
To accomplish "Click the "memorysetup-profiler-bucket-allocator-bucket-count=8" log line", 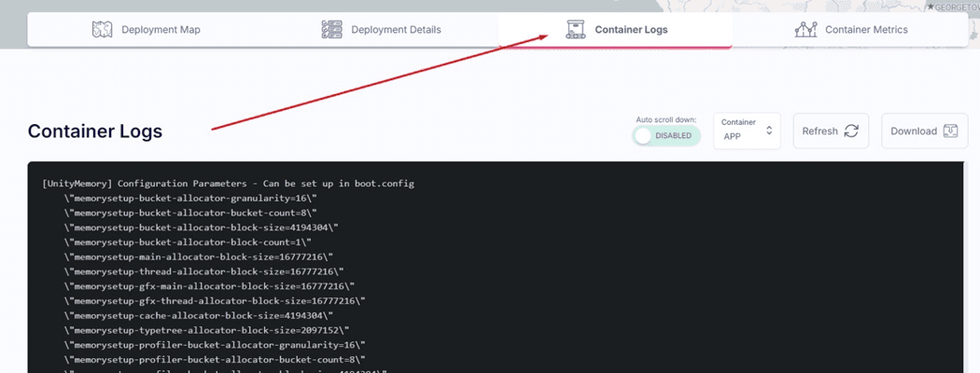I will point(215,359).
